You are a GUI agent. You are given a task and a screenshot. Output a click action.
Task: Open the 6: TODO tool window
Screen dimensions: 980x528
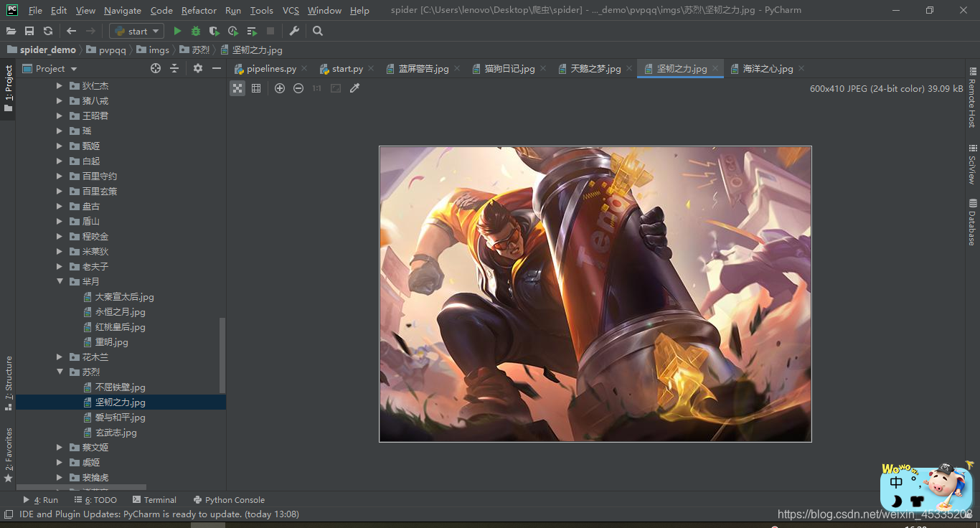pyautogui.click(x=95, y=500)
